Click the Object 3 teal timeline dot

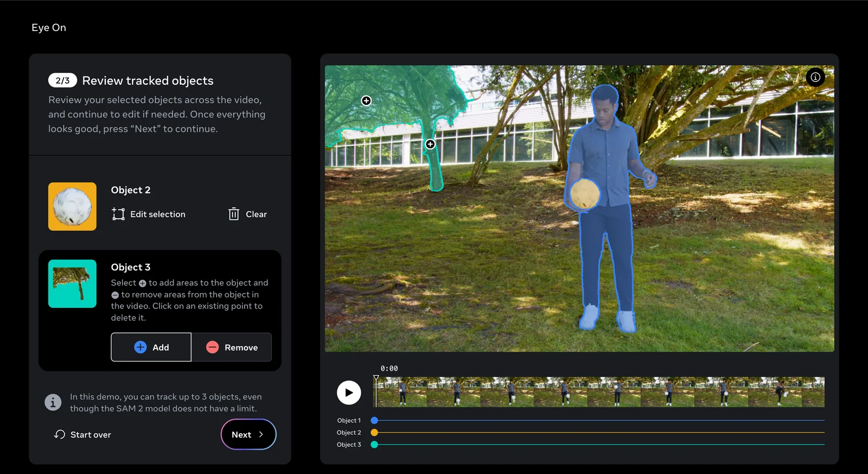pos(374,444)
